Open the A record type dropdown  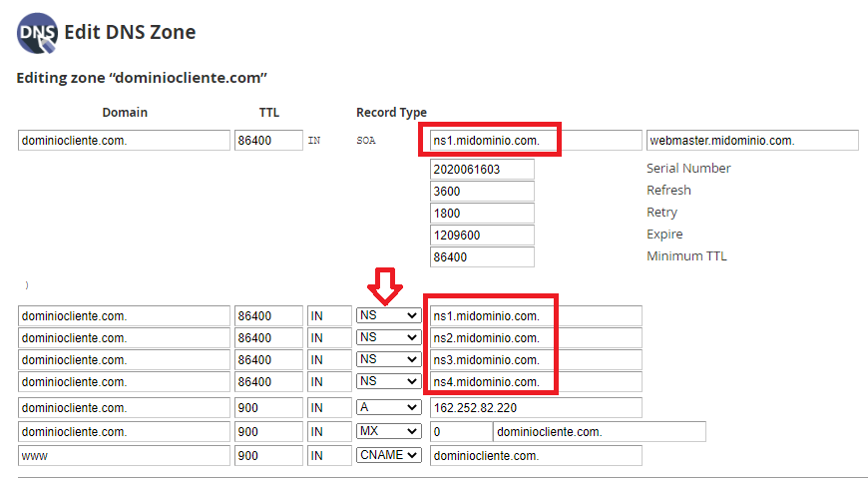[388, 408]
